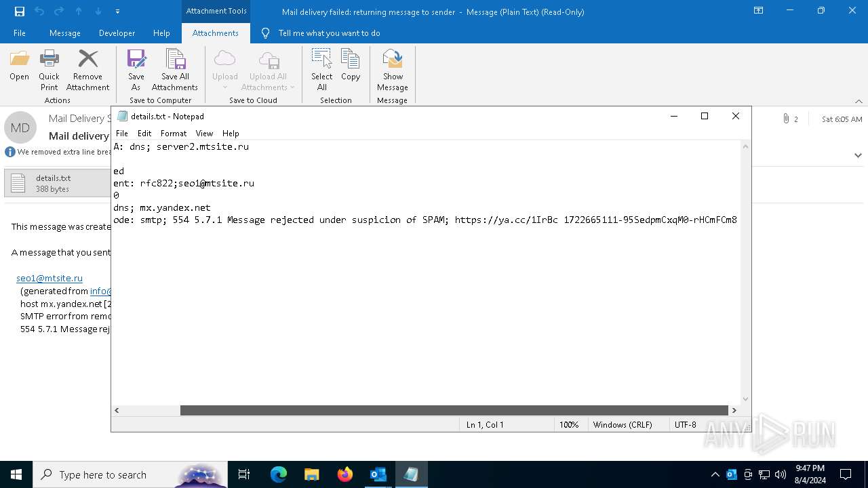This screenshot has width=868, height=488.
Task: Click Windows (CRLF) status bar text
Action: (623, 425)
